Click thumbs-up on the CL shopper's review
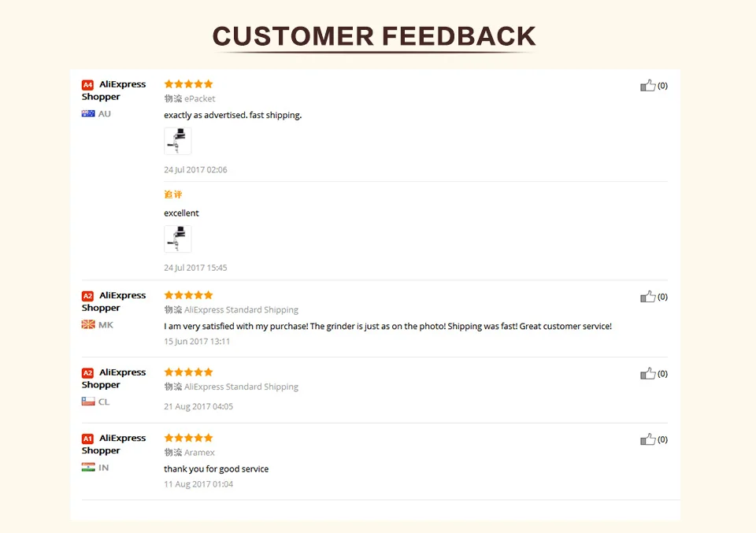 tap(647, 373)
